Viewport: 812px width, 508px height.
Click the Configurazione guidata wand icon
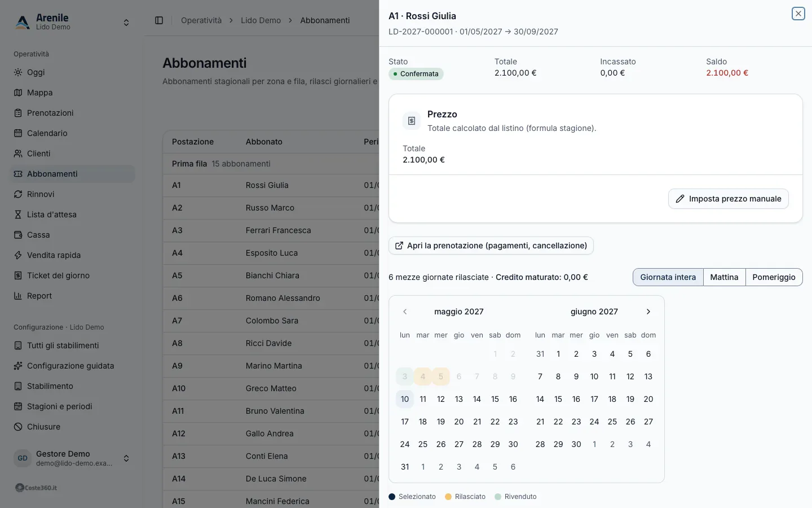(x=18, y=366)
